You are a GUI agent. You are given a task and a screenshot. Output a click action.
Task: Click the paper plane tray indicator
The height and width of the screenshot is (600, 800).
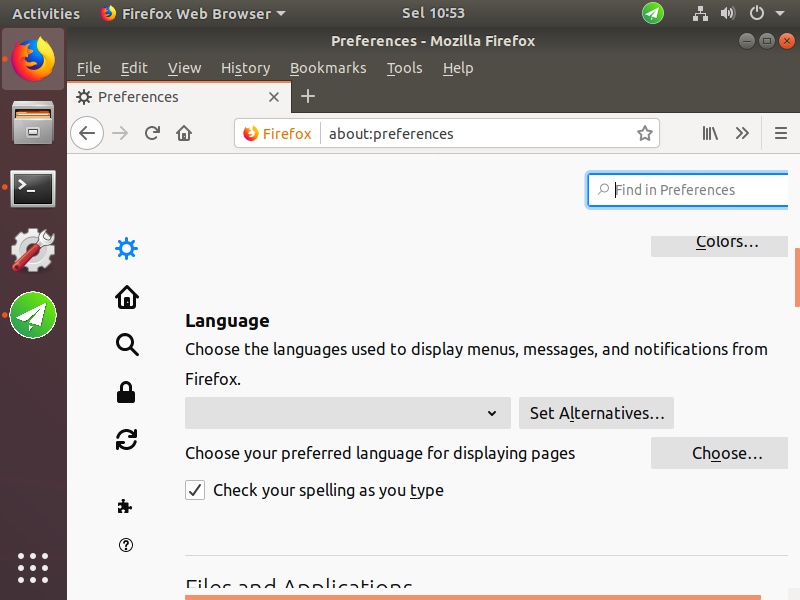click(653, 13)
